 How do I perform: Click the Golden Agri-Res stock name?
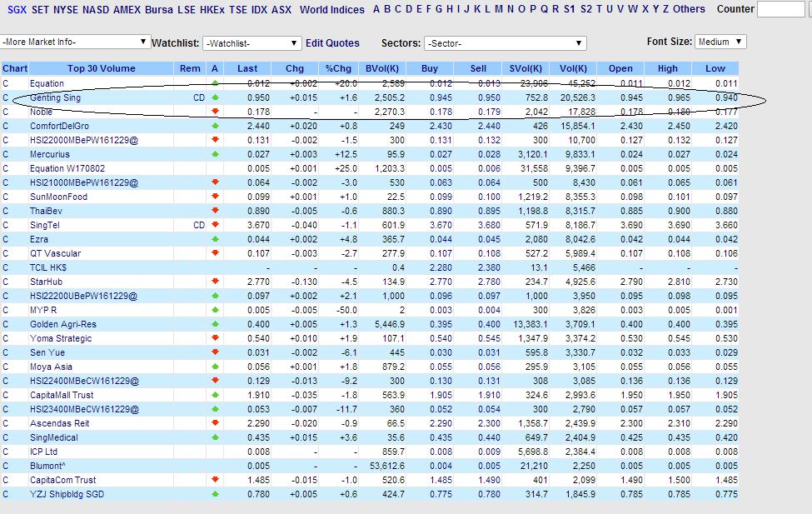coord(63,324)
